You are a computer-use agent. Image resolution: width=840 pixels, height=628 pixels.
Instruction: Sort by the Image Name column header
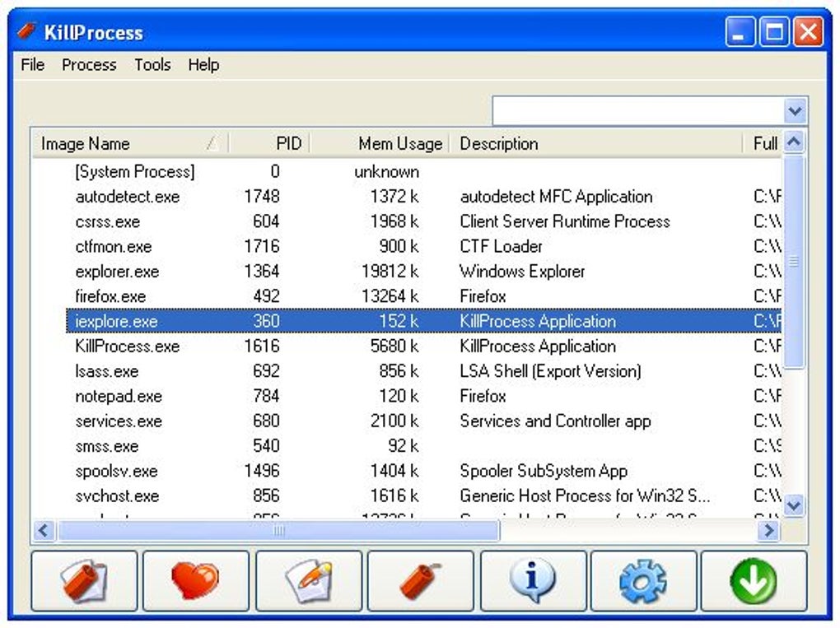click(130, 143)
